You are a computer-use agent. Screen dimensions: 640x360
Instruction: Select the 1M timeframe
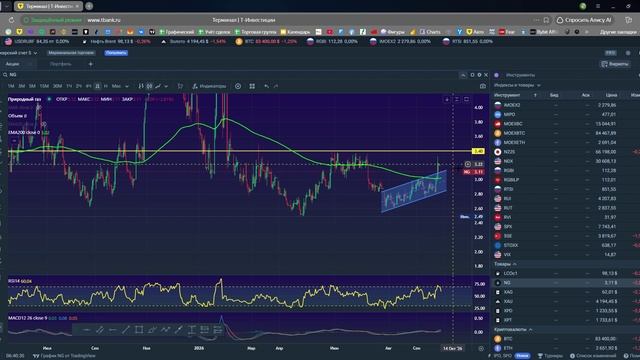coord(11,86)
